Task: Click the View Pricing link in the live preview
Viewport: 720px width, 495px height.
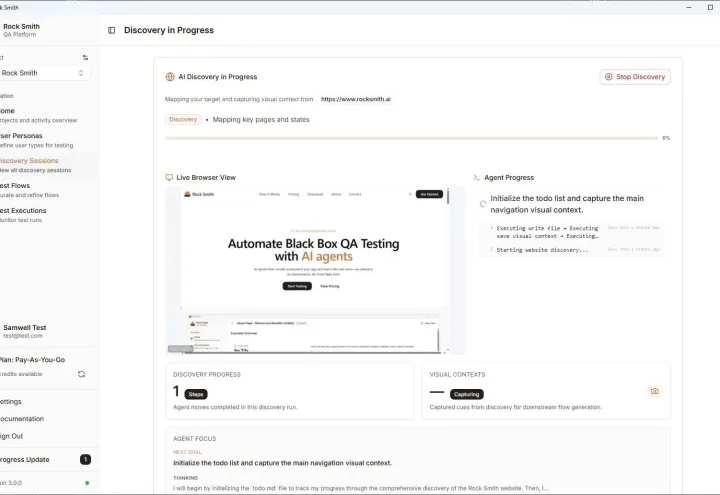Action: 330,286
